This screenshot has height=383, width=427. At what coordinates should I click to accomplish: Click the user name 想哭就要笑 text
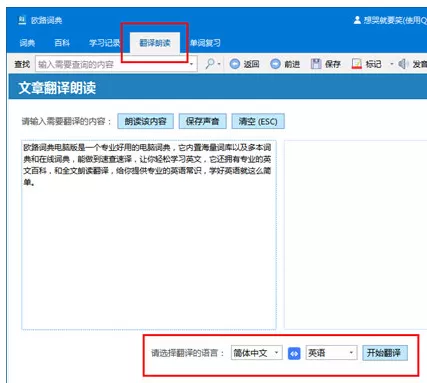(x=383, y=20)
